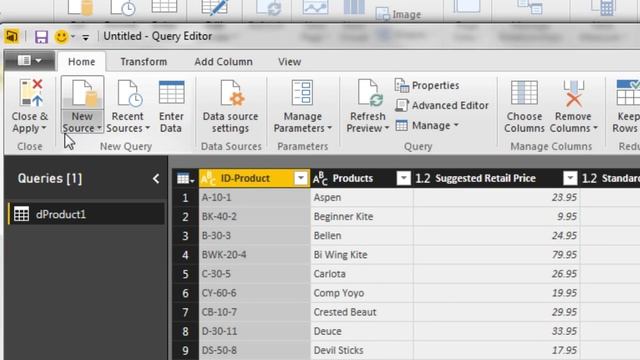Click the cell 'A-10-1'
Viewport: 640px width, 360px height.
coord(254,198)
